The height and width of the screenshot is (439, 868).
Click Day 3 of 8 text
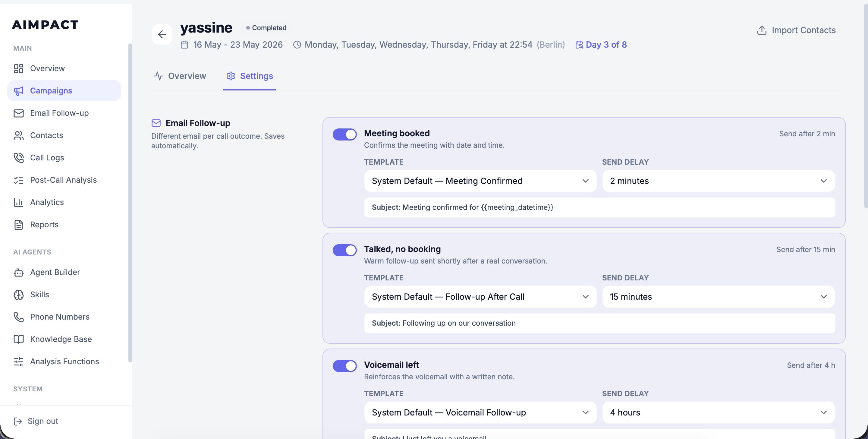(606, 45)
